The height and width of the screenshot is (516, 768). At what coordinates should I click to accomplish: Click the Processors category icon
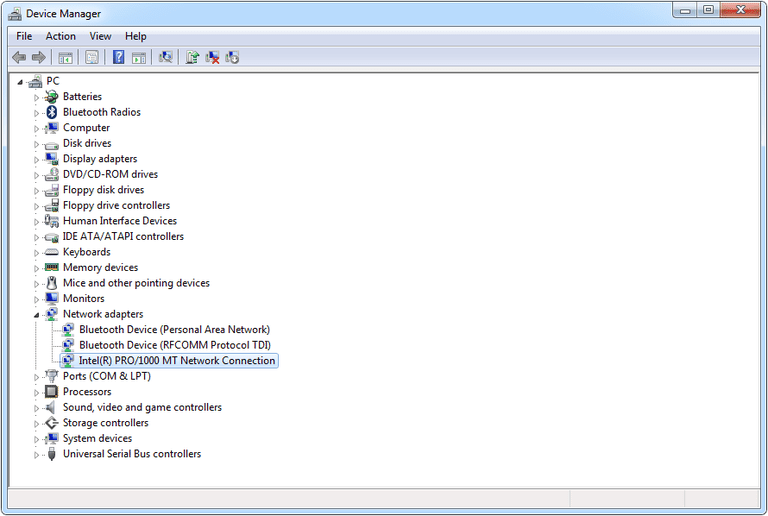(51, 392)
